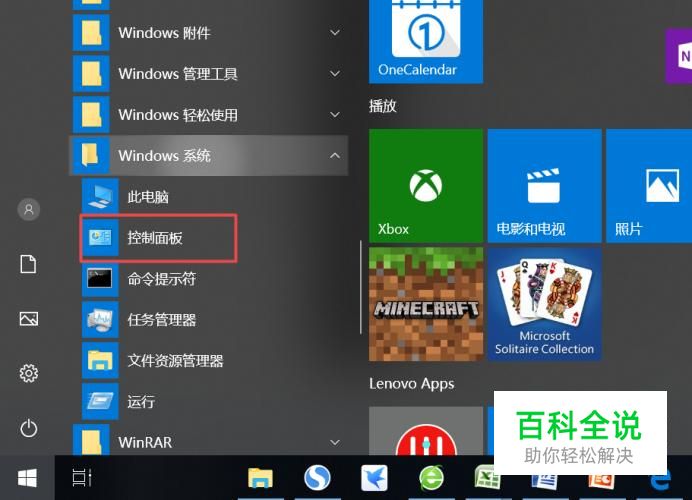The width and height of the screenshot is (692, 500).
Task: Open the blue bird app on taskbar
Action: pos(374,478)
